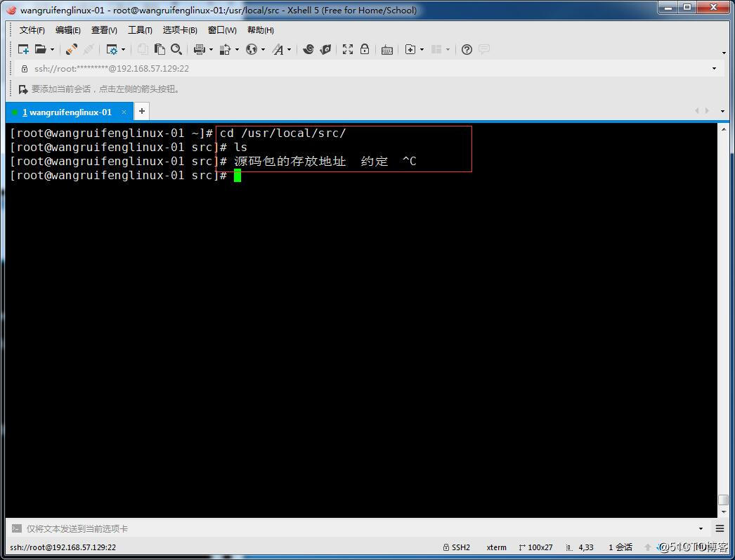
Task: Click the greyed chat bubble icon
Action: pos(484,49)
